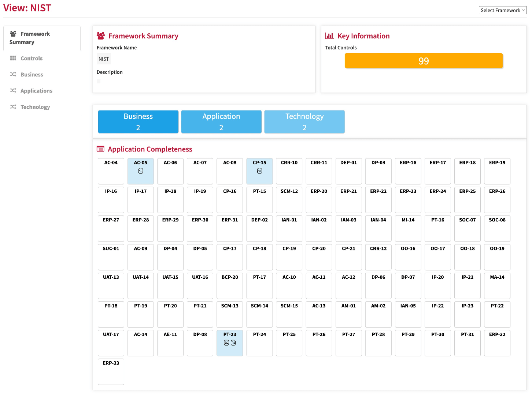Select the IAN-01 control card
This screenshot has height=396, width=532.
tap(289, 228)
